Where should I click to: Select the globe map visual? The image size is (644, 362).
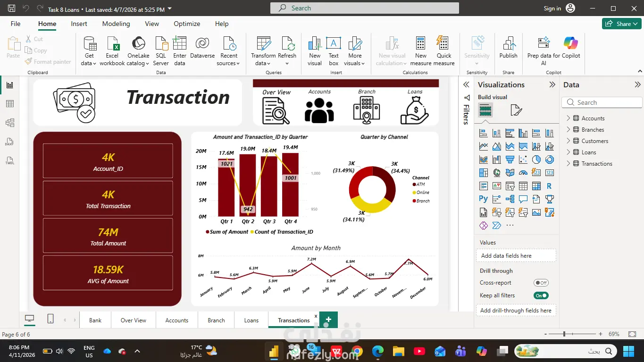[496, 173]
